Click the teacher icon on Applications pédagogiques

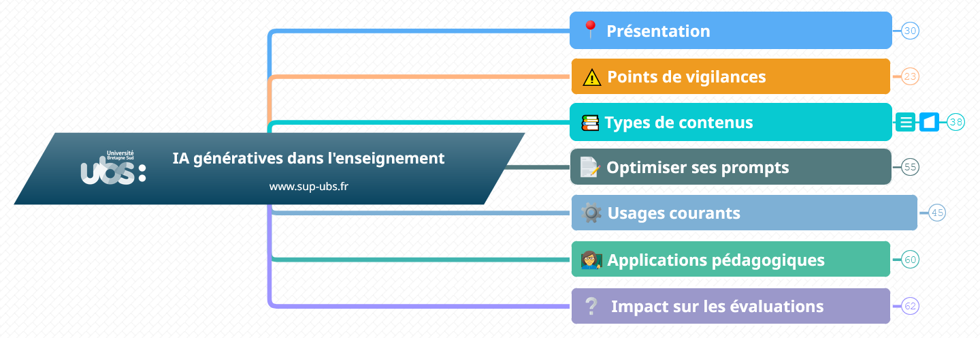(x=591, y=260)
